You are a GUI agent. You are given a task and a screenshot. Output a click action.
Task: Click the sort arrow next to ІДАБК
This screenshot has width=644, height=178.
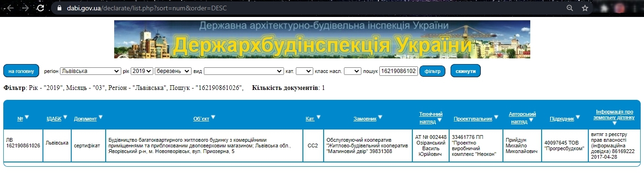(66, 117)
